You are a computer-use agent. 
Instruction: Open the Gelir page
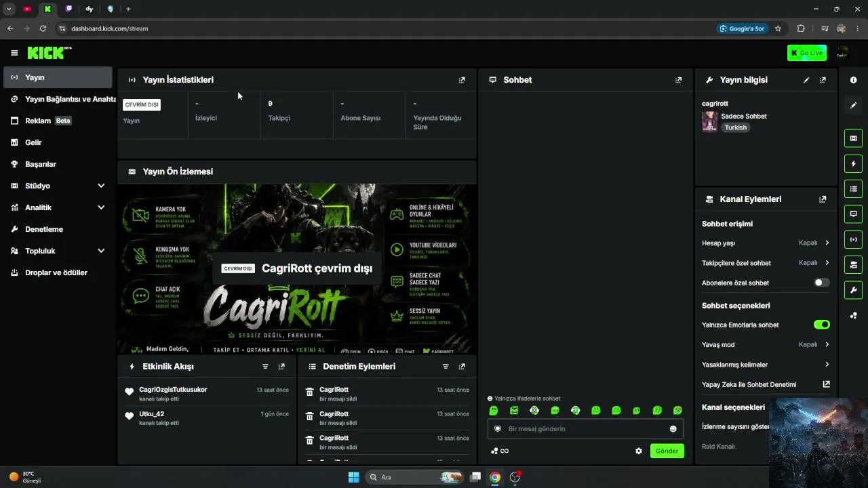(x=58, y=142)
